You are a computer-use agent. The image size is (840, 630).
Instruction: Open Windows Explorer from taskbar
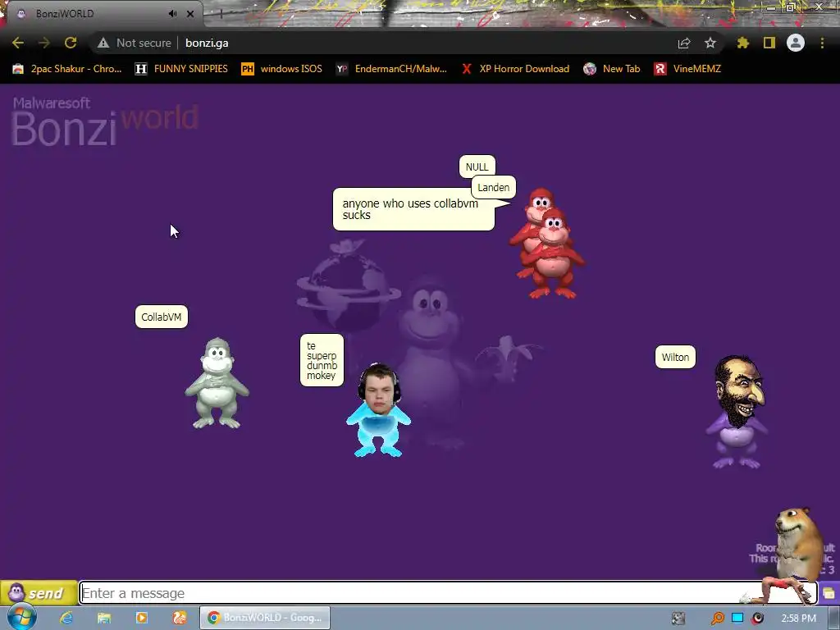click(x=104, y=618)
